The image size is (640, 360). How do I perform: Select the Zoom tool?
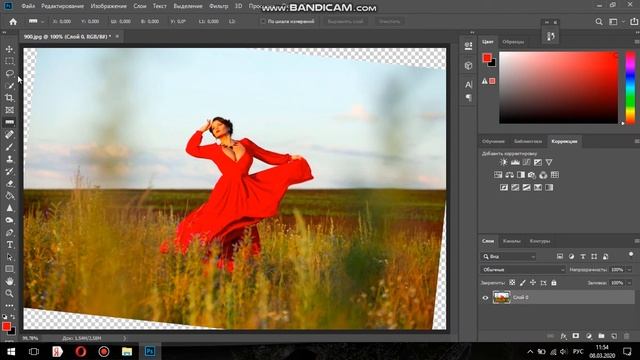point(9,293)
